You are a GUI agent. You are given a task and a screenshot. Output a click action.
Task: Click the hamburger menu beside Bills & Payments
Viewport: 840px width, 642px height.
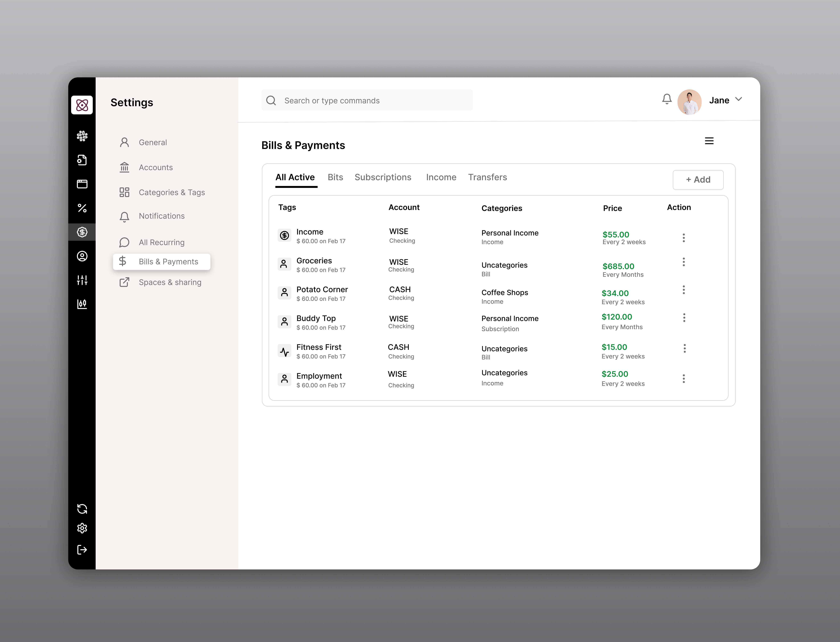[x=709, y=141]
